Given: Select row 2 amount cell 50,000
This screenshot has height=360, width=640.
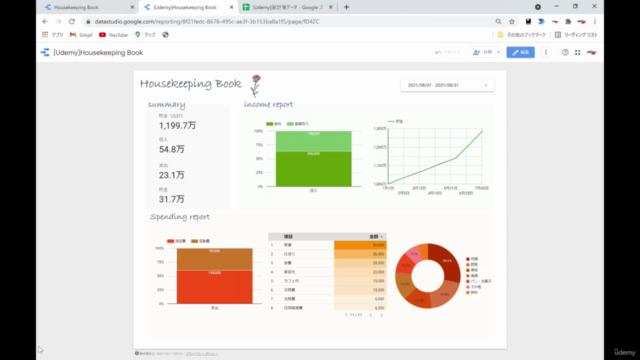Looking at the screenshot, I should [x=360, y=254].
